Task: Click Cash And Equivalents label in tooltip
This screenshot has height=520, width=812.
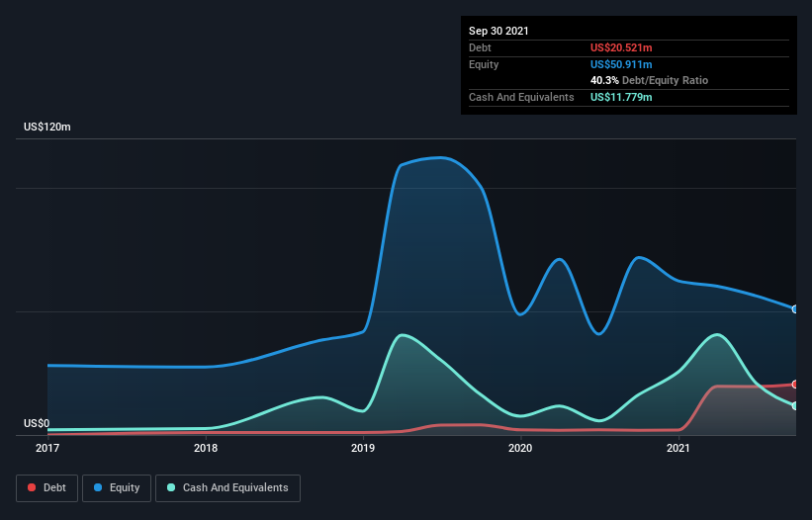Action: (x=521, y=97)
